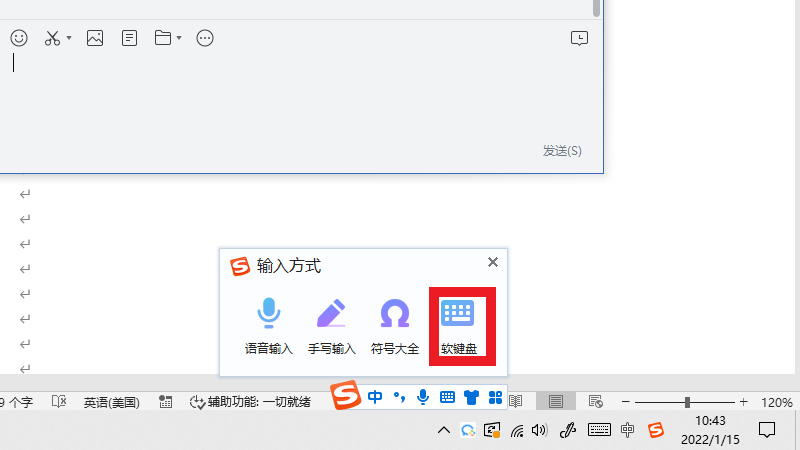Open chat history clock icon

[579, 38]
